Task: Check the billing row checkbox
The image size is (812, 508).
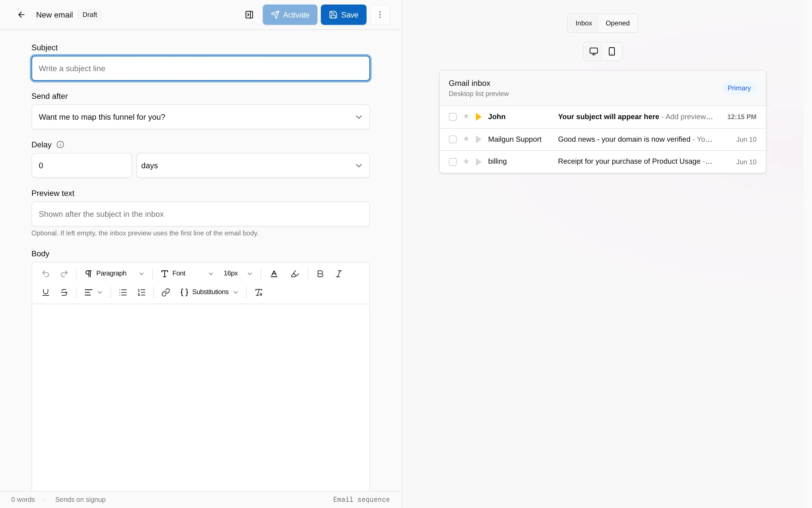Action: click(453, 162)
